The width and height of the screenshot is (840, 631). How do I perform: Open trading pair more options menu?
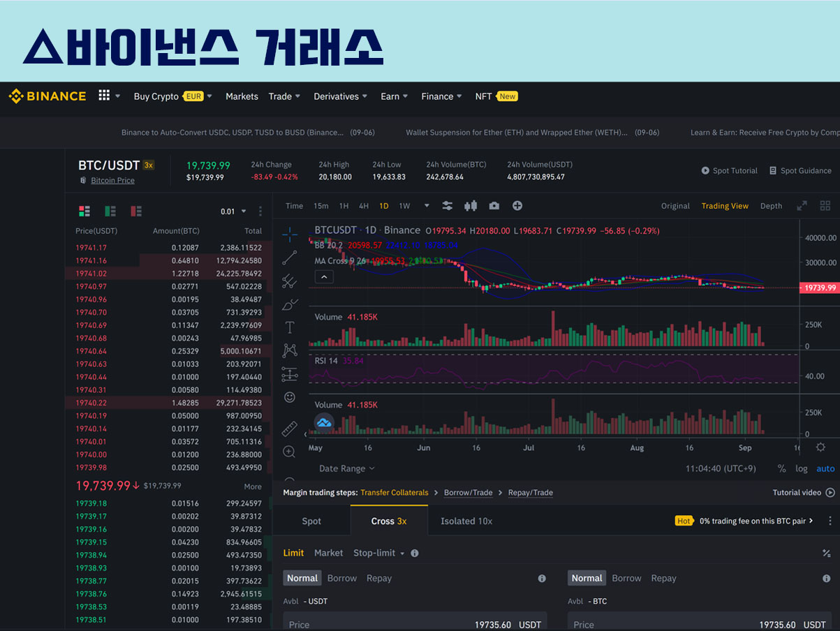click(830, 521)
